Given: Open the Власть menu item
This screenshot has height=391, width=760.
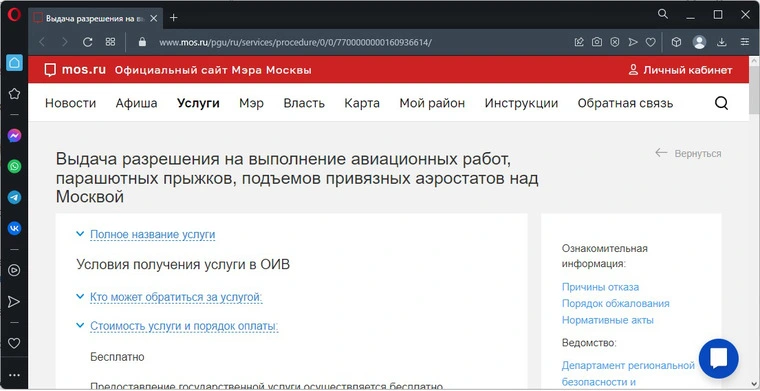Looking at the screenshot, I should pos(304,103).
